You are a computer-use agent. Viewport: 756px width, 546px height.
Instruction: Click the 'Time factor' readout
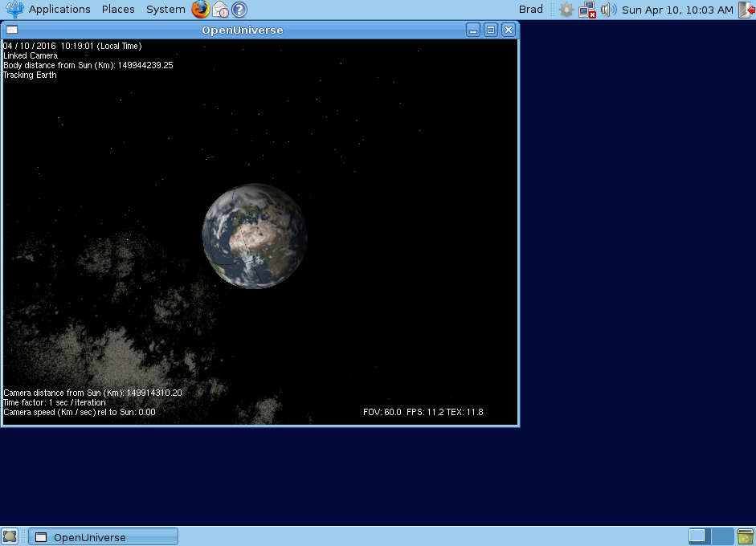[55, 402]
